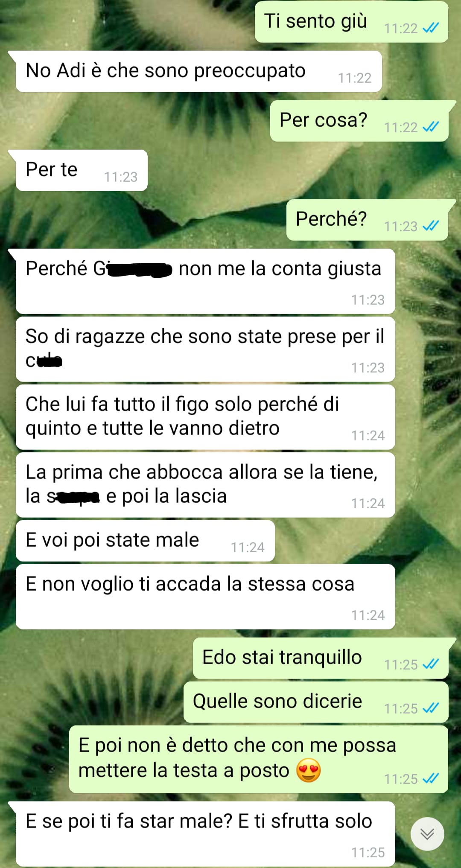Select the 'Che lui fa tutto il figo' bubble

[205, 417]
